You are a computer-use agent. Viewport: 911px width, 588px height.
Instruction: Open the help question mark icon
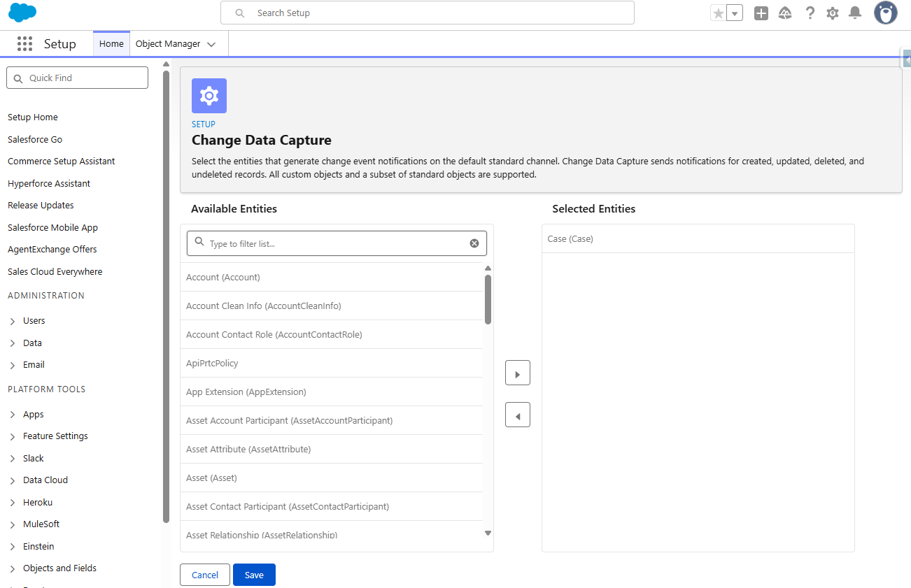(x=810, y=13)
